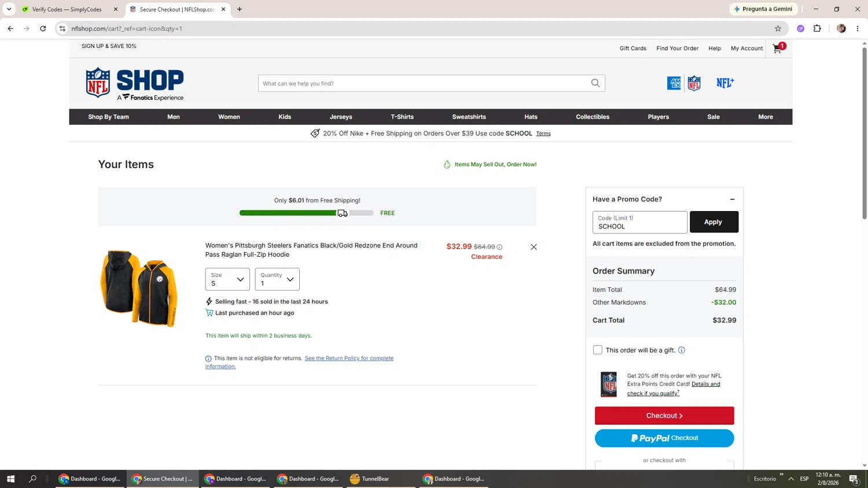Open the Women menu
The image size is (868, 488).
229,117
